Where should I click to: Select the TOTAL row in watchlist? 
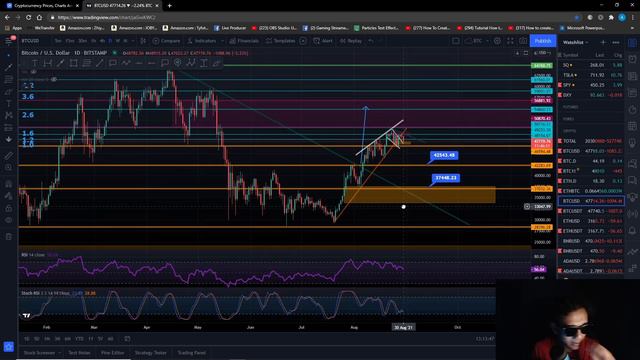[591, 141]
